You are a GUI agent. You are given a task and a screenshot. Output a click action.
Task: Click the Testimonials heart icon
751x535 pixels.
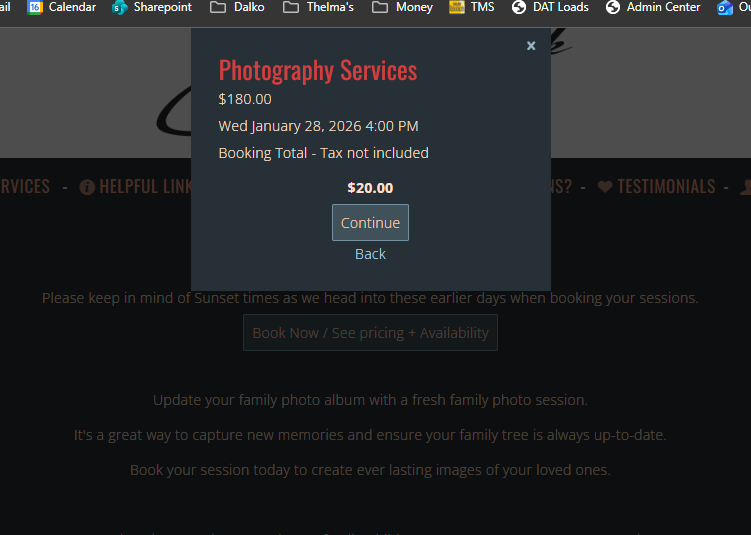pyautogui.click(x=604, y=187)
